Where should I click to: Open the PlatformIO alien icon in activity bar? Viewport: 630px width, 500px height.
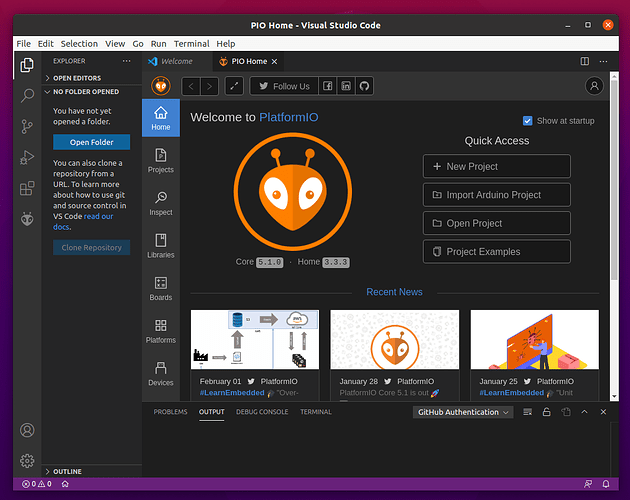tap(27, 219)
